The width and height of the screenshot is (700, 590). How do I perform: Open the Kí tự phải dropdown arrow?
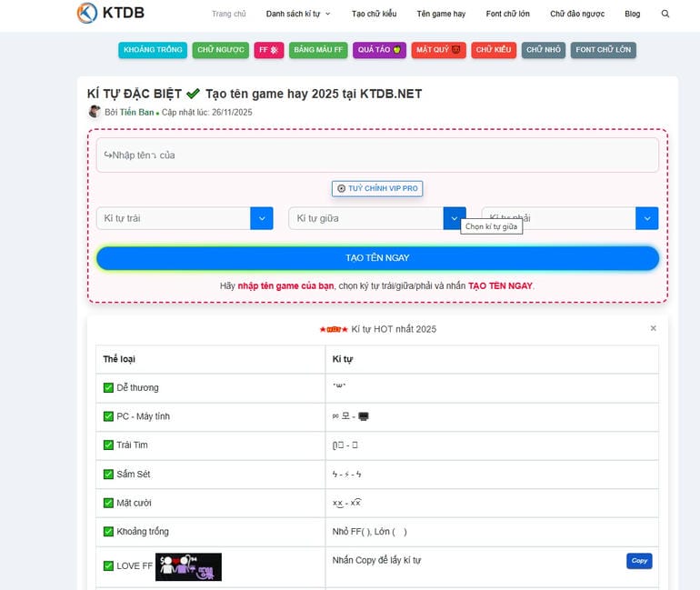tap(647, 218)
